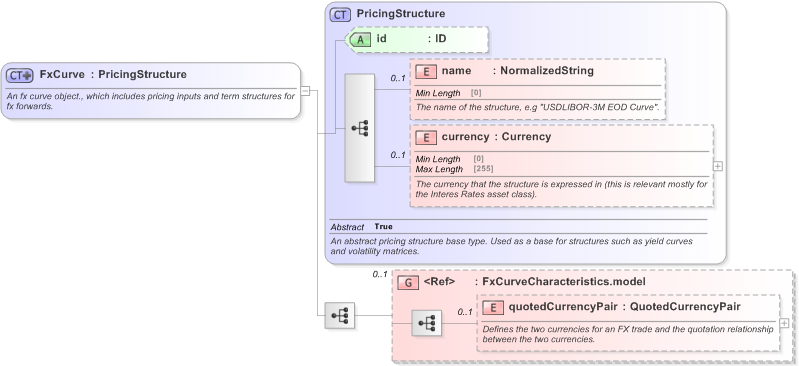Click the 0..1 cardinality of name element
The image size is (799, 366).
(397, 79)
